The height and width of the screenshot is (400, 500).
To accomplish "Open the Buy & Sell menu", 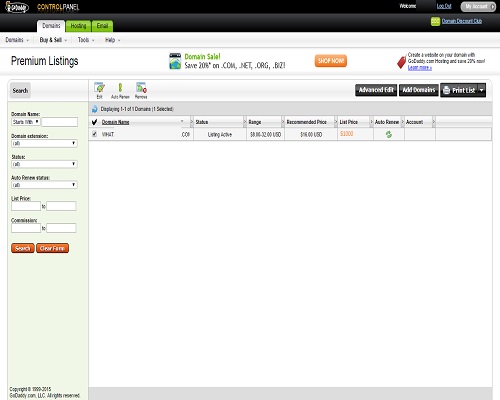I will coord(53,40).
